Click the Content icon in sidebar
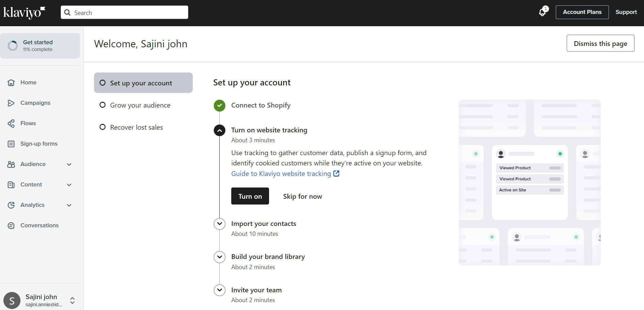The height and width of the screenshot is (310, 644). pos(11,185)
